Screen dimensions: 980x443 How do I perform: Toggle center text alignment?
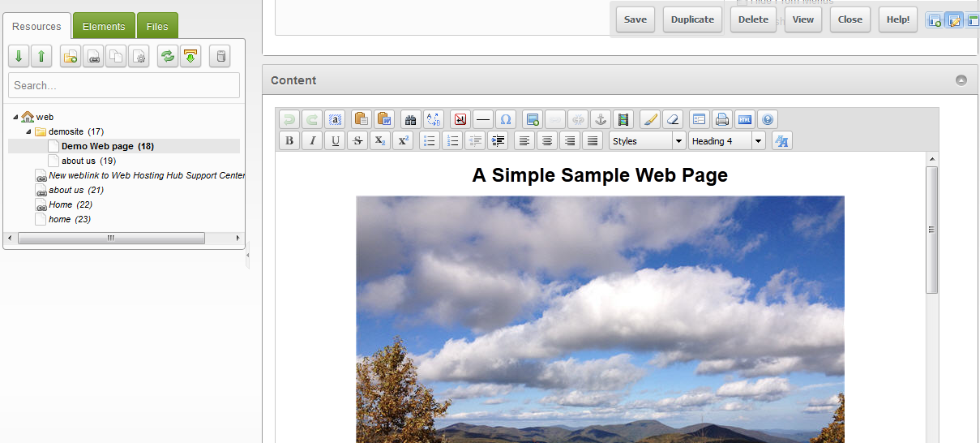click(x=547, y=141)
